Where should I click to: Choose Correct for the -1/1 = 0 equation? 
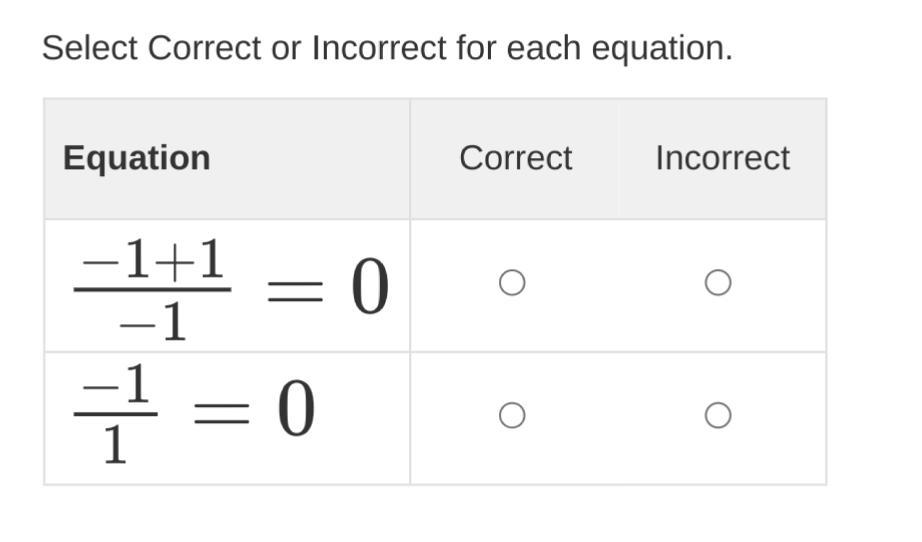click(512, 415)
